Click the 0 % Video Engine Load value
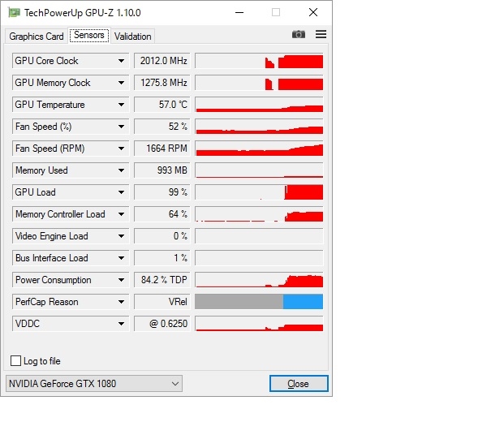Viewport: 504px width, 422px height. (162, 236)
